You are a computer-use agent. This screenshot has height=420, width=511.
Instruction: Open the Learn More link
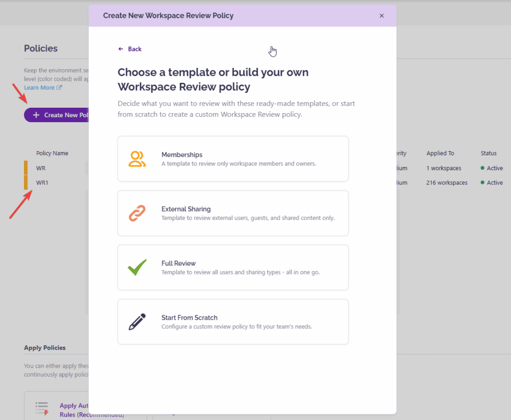39,88
